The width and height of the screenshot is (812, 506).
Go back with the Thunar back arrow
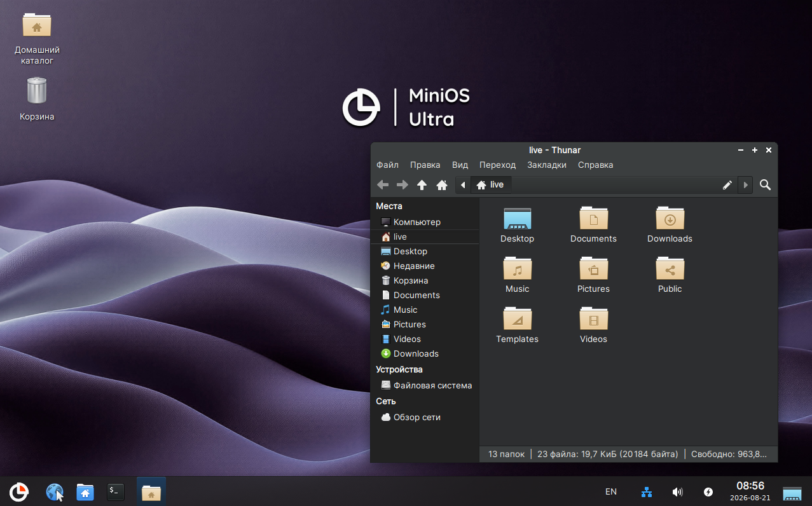click(383, 185)
